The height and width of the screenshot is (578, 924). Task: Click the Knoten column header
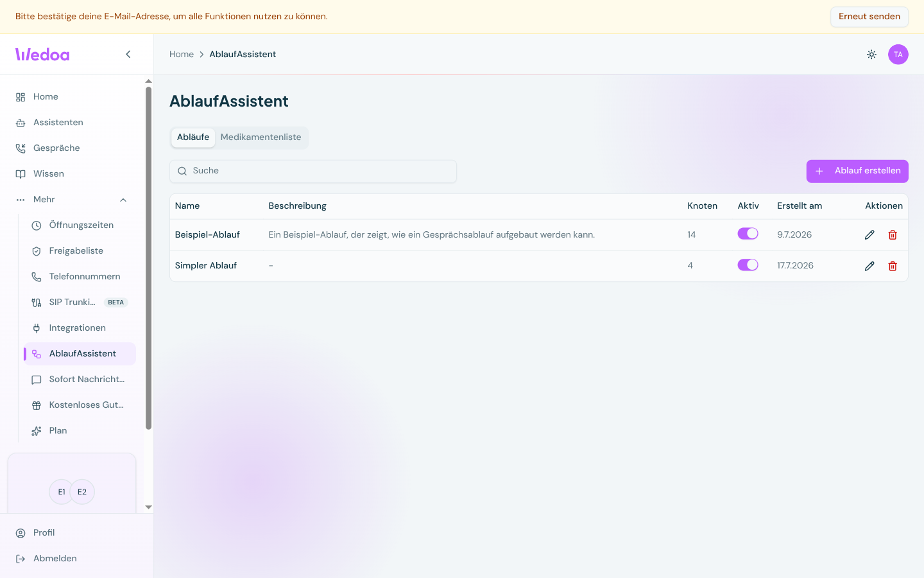click(703, 206)
